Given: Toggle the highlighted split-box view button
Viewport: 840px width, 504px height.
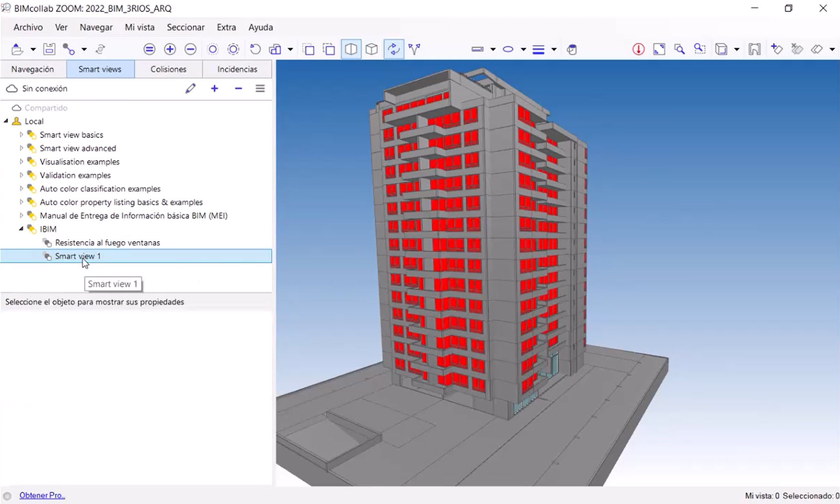Looking at the screenshot, I should pyautogui.click(x=351, y=49).
